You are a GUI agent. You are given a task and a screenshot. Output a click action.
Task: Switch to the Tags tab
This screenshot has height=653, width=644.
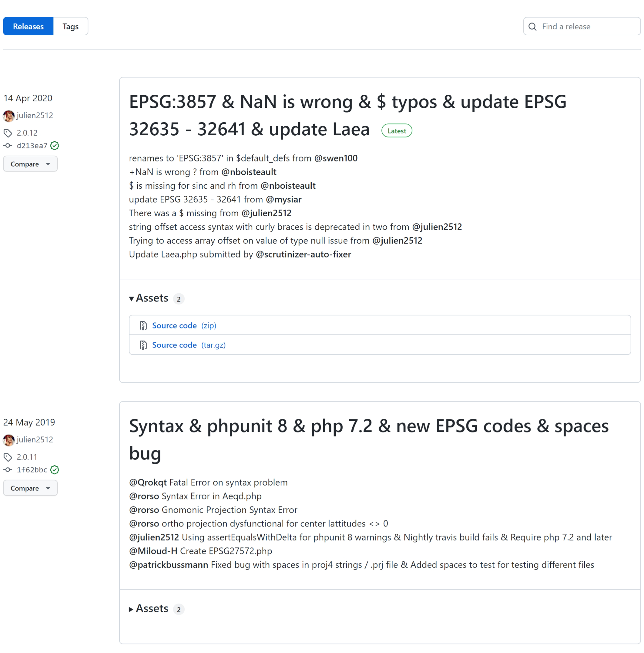coord(70,26)
